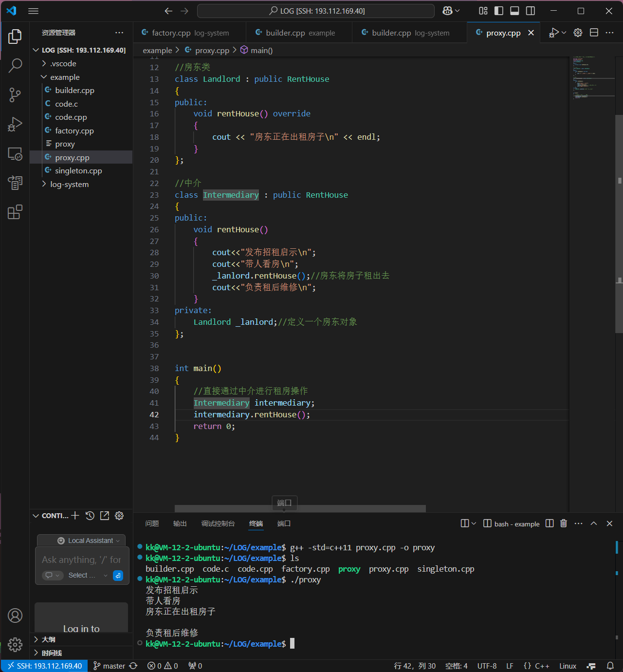Close the terminal panel
The height and width of the screenshot is (672, 623).
[609, 523]
